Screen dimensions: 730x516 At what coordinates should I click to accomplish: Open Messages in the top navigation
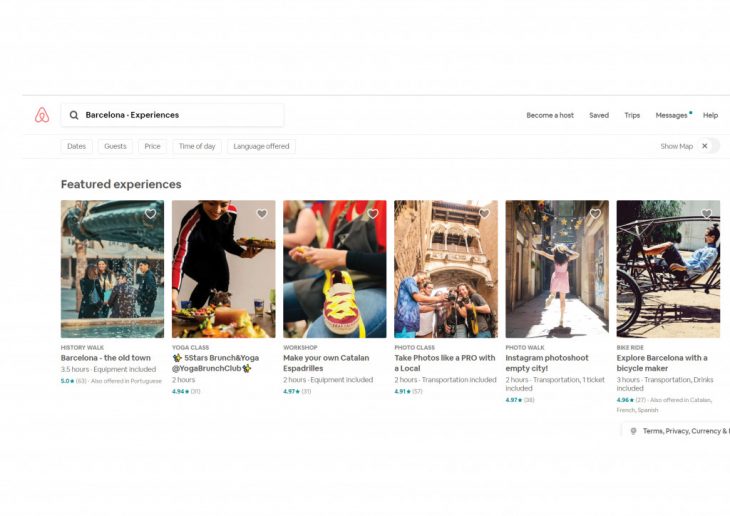click(672, 115)
